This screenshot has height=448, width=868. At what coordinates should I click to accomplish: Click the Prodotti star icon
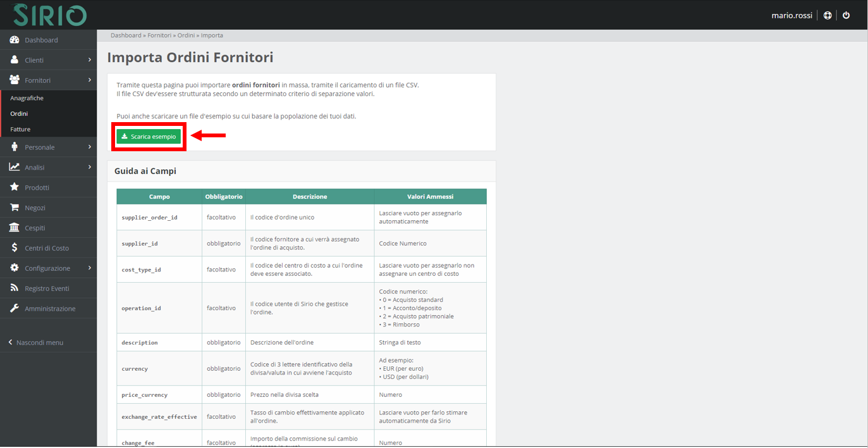(x=14, y=187)
